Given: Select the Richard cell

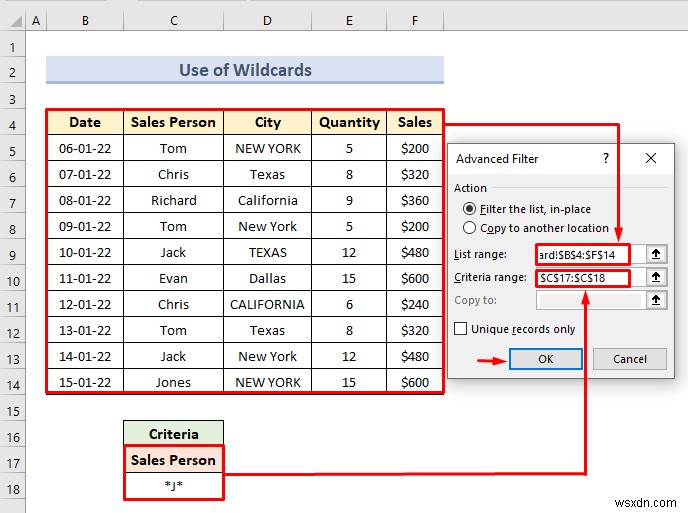Looking at the screenshot, I should [173, 200].
